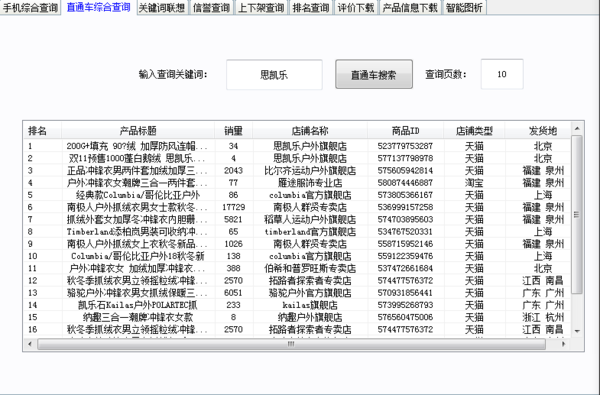This screenshot has height=395, width=600.
Task: Open the 关键词联想 tab
Action: 162,8
